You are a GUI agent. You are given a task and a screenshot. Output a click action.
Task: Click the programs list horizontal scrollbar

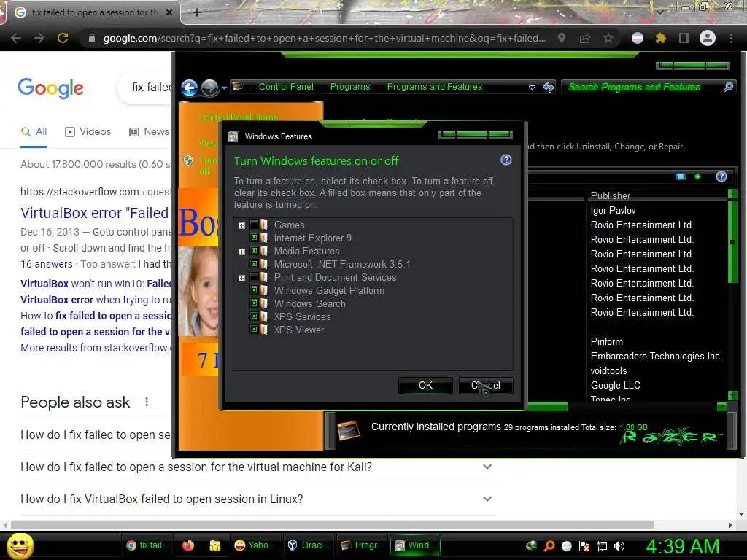coord(548,406)
